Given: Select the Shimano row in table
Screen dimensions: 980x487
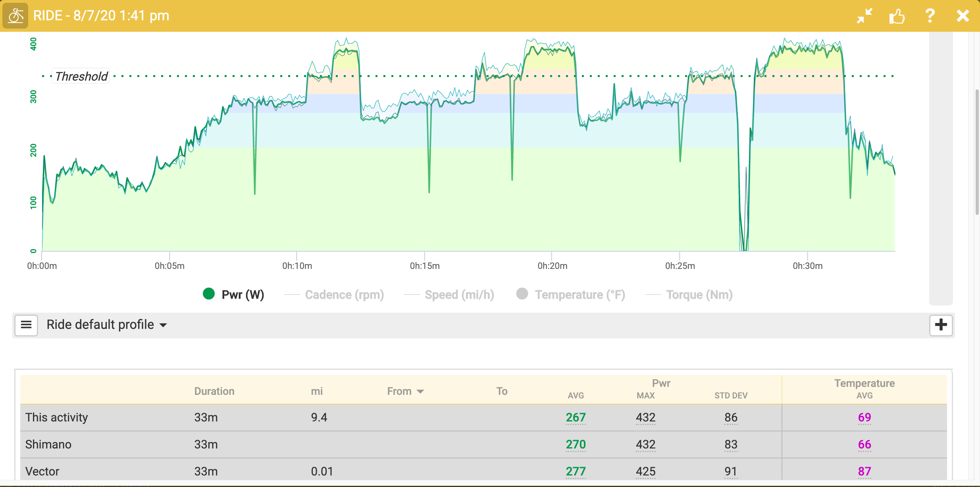Looking at the screenshot, I should (48, 444).
